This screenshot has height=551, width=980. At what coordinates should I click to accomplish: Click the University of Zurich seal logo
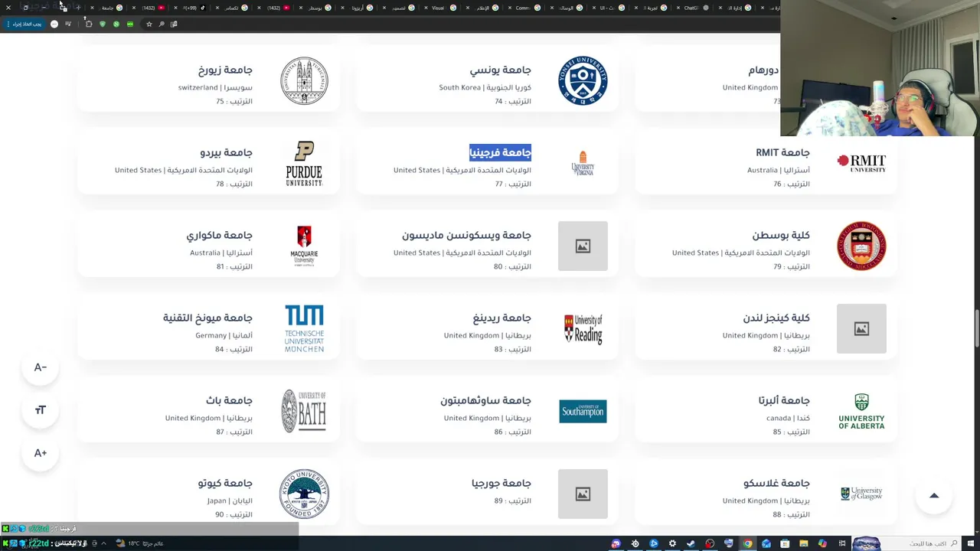(304, 80)
